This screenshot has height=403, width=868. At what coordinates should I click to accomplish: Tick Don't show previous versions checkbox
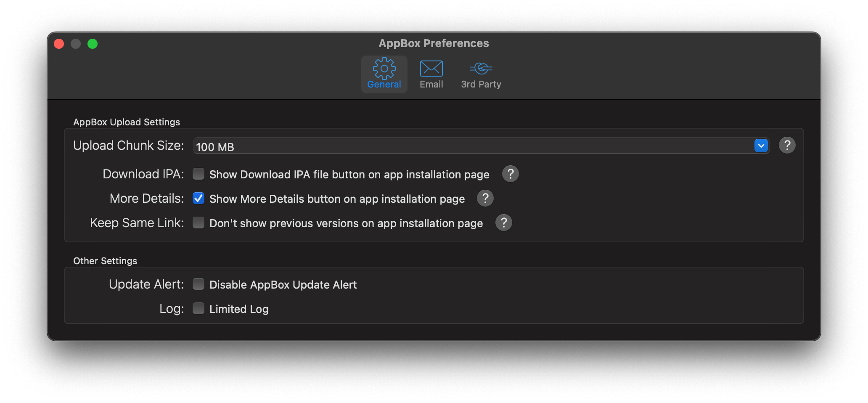198,223
